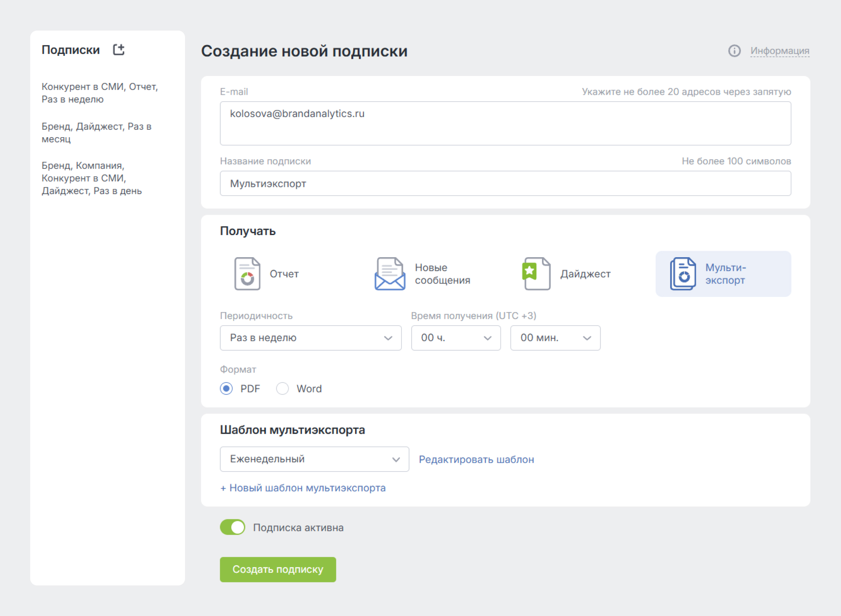
Task: Click + Новый шаблон мультиэкспорта link
Action: click(303, 488)
